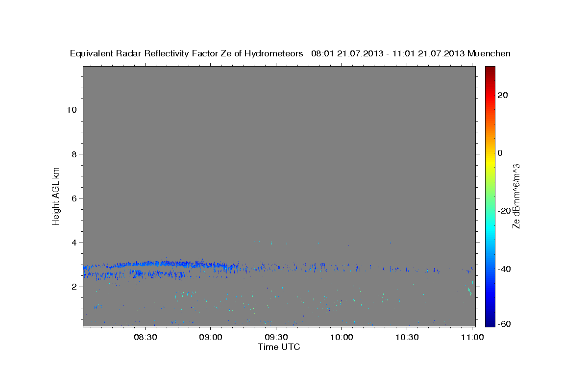Click the 'Time UTC' axis label
588x392 pixels.
(279, 347)
